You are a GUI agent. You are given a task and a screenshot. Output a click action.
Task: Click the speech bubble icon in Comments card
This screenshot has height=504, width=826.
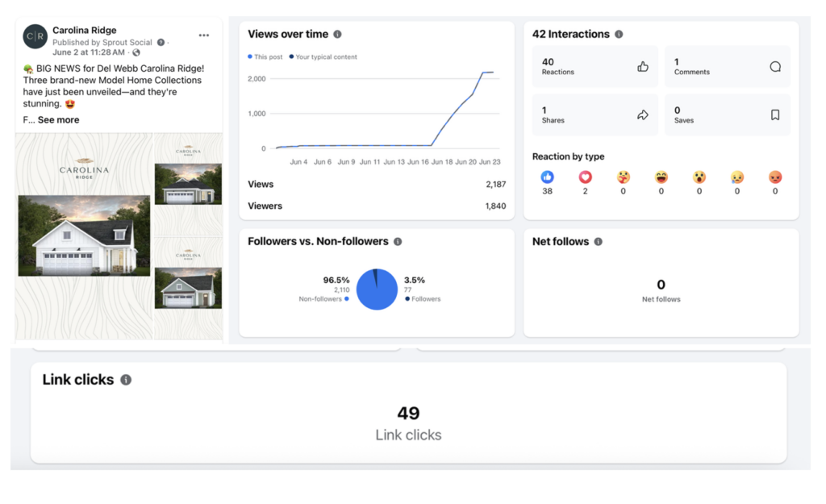[x=775, y=66]
